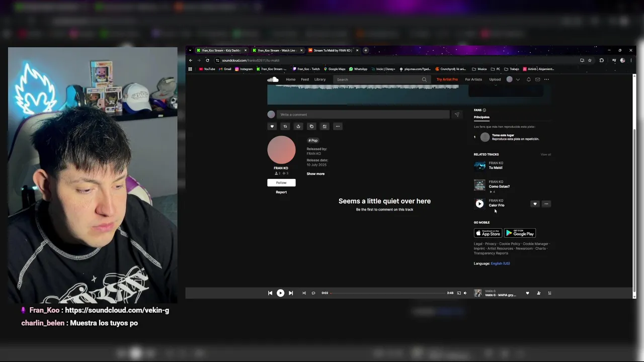Like the track with the heart icon
Image resolution: width=644 pixels, height=362 pixels.
[x=272, y=126]
